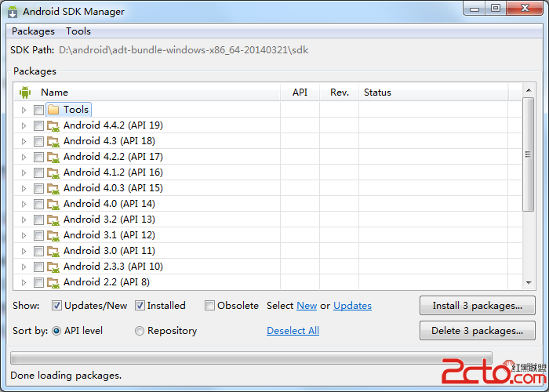
Task: Click the Android 2.2 (API 8) platform icon
Action: pyautogui.click(x=53, y=282)
